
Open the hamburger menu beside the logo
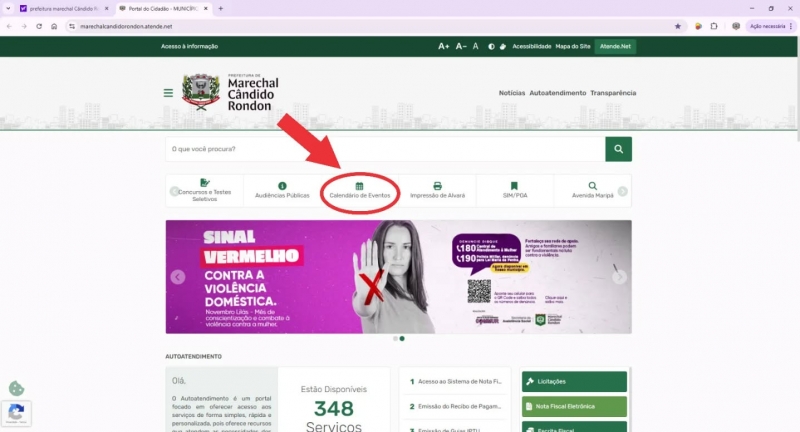click(168, 93)
